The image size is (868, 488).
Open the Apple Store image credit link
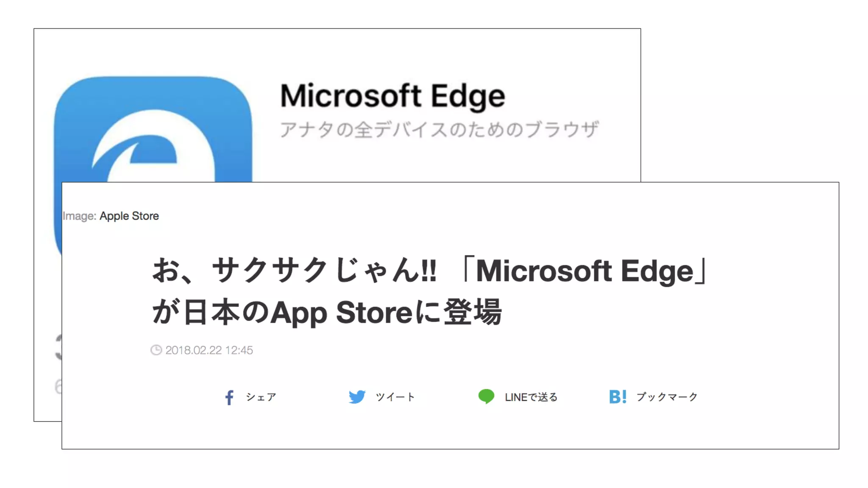tap(129, 216)
